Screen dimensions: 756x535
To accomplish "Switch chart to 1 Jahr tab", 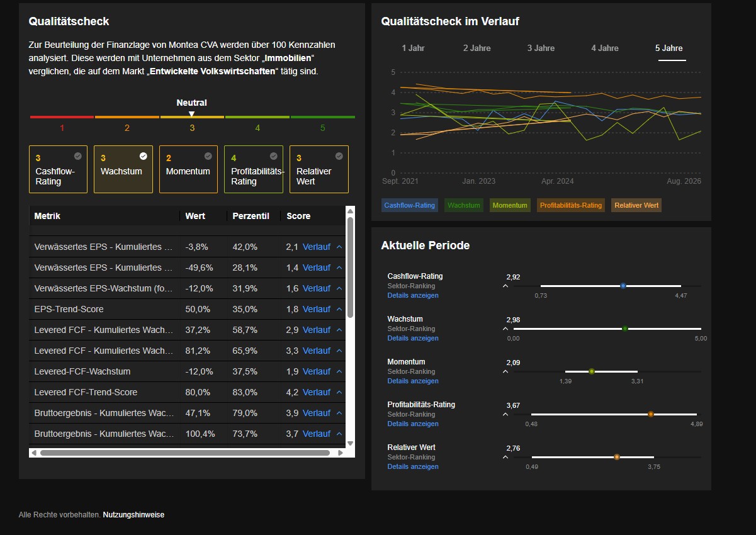I will click(x=413, y=48).
